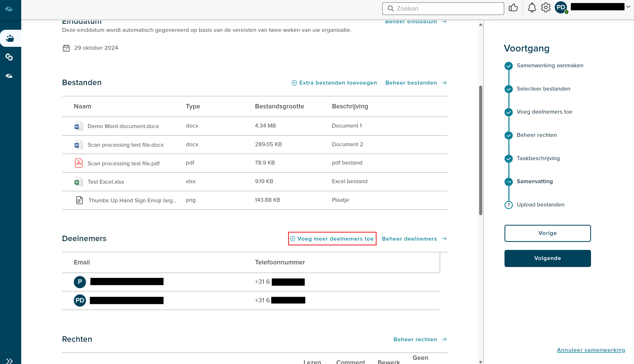Screen dimensions: 634x364
Task: Click the 4.34 MB size cell
Action: (x=265, y=126)
